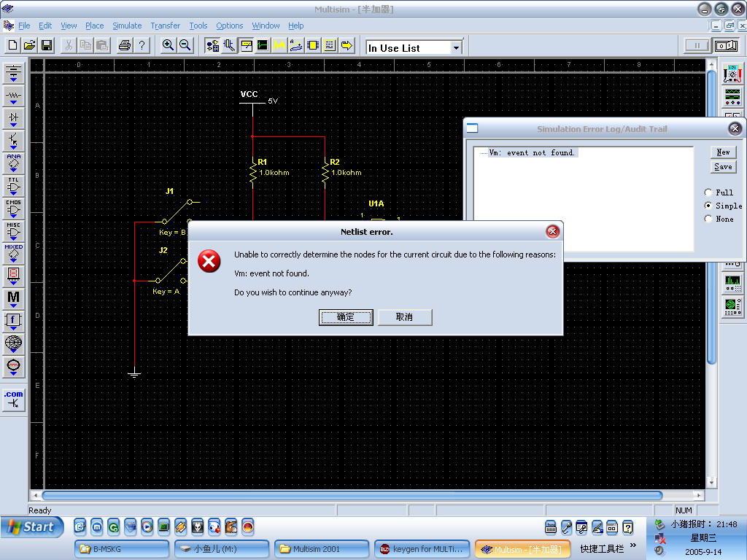Close the Netlist error dialog
The image size is (747, 560).
(553, 231)
